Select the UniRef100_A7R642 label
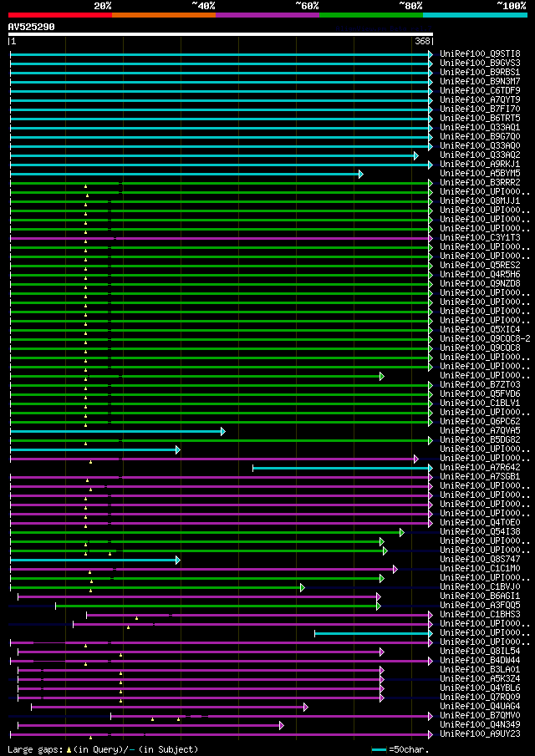535x756 pixels. (480, 468)
